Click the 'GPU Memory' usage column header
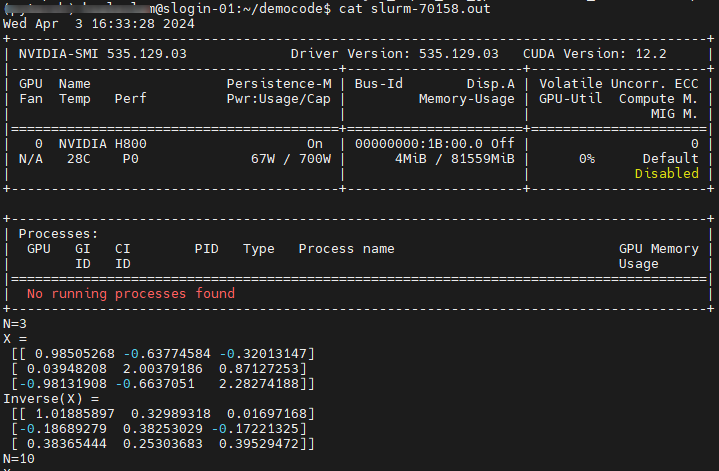 [659, 249]
